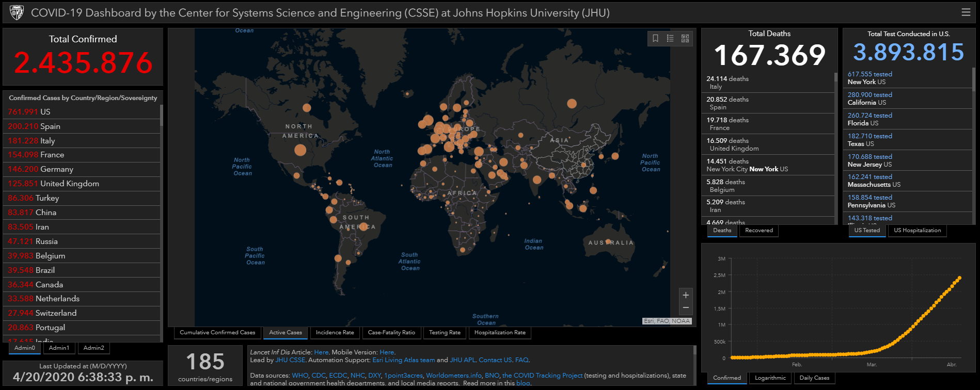
Task: Switch to the Recovered panel tab
Action: pyautogui.click(x=759, y=231)
